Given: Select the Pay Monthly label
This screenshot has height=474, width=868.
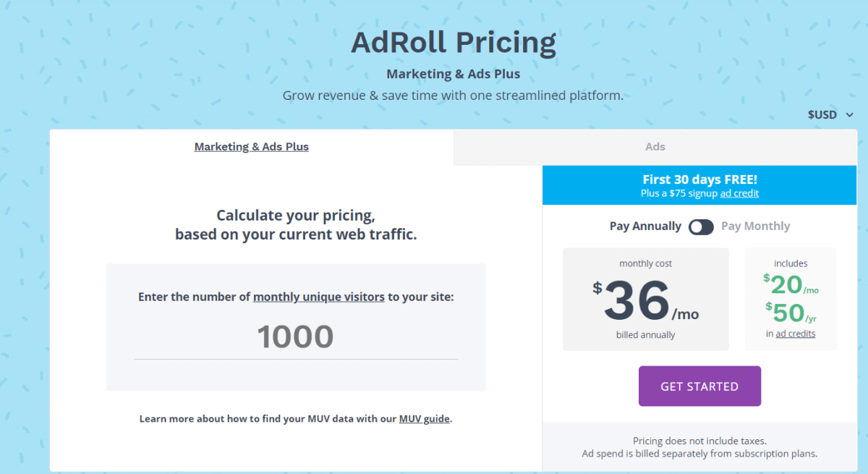Looking at the screenshot, I should coord(755,227).
